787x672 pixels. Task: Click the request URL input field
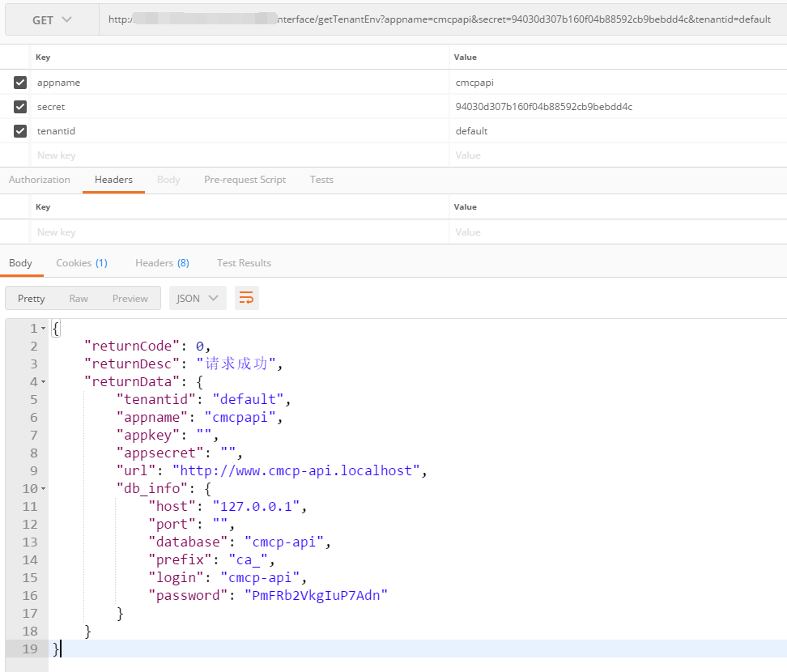click(x=441, y=20)
